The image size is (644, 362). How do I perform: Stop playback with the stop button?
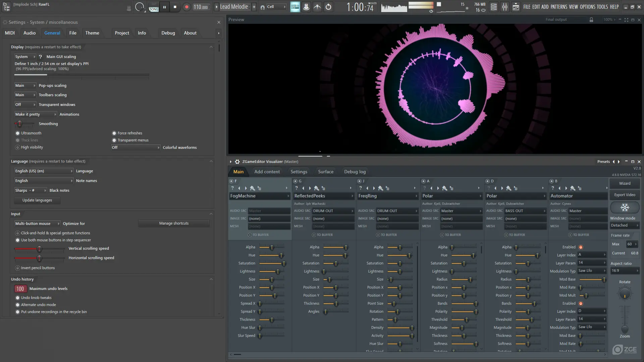point(175,7)
